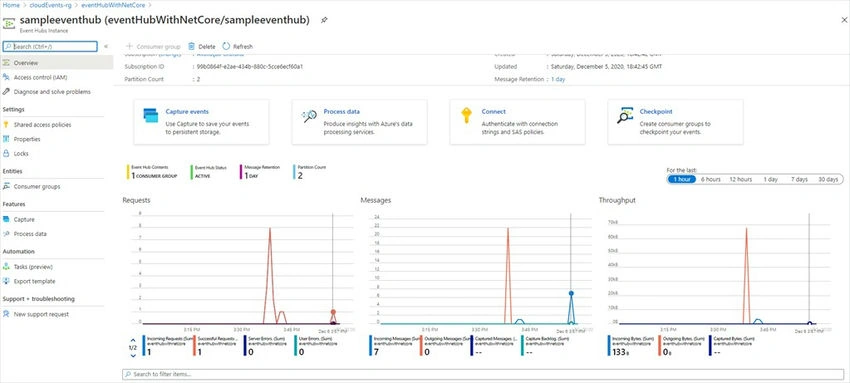Go to Home breadcrumb link
The image size is (850, 383).
11,5
